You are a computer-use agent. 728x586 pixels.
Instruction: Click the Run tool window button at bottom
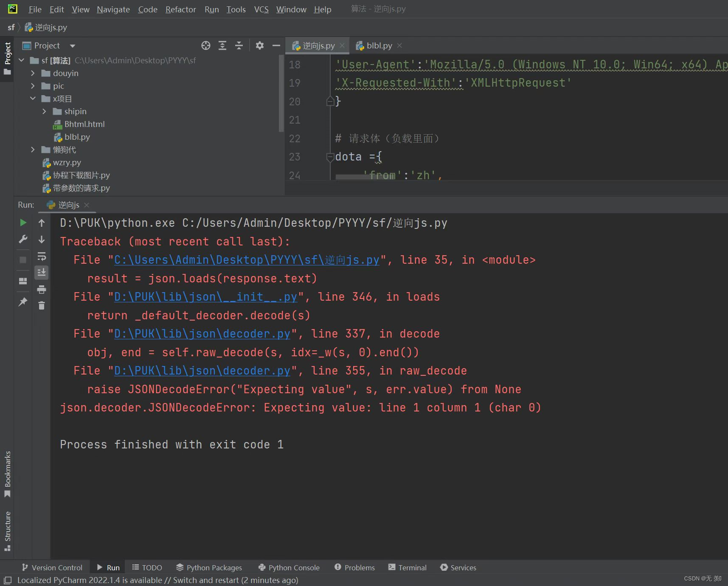click(108, 567)
